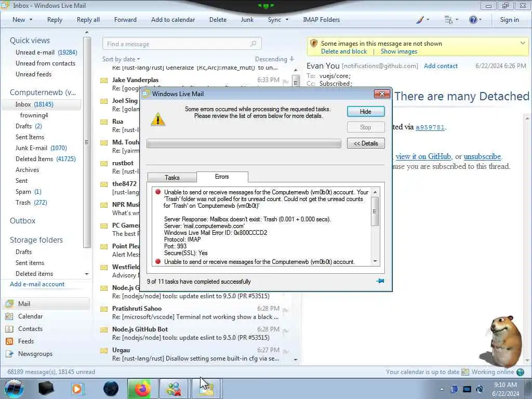
Task: Open the unsubscribe link in message
Action: point(482,156)
